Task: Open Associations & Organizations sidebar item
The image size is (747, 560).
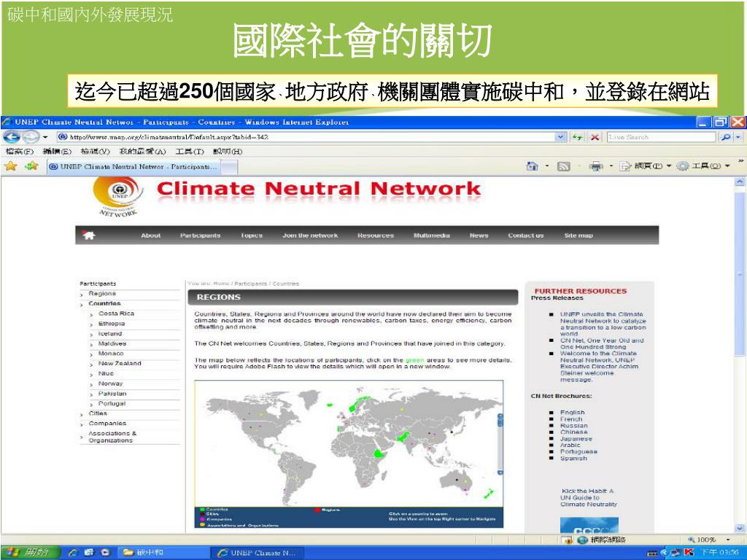Action: pos(112,437)
